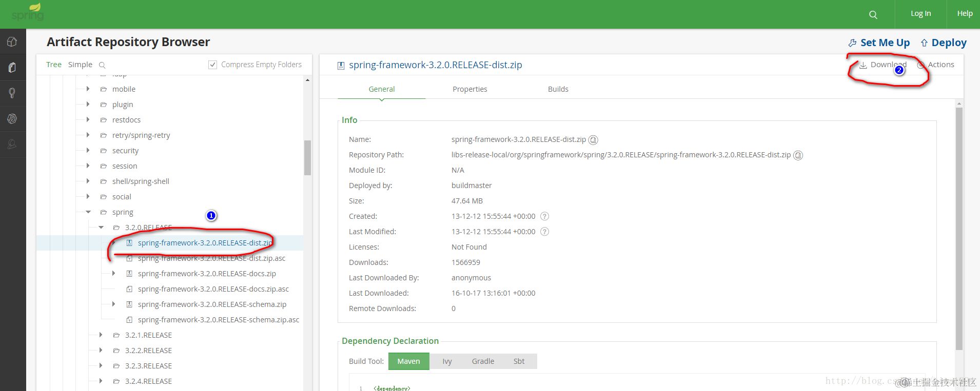Open the Home box icon in sidebar
980x391 pixels.
coord(12,42)
